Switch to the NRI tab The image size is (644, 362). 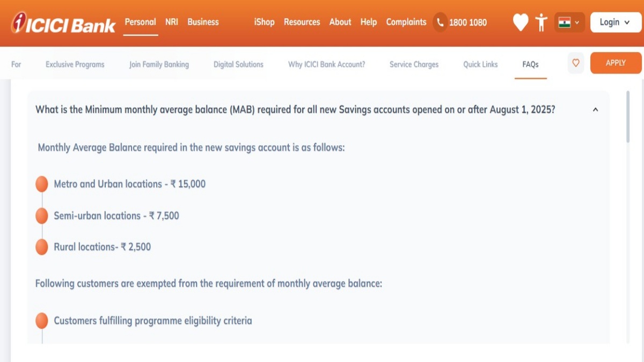(x=171, y=22)
